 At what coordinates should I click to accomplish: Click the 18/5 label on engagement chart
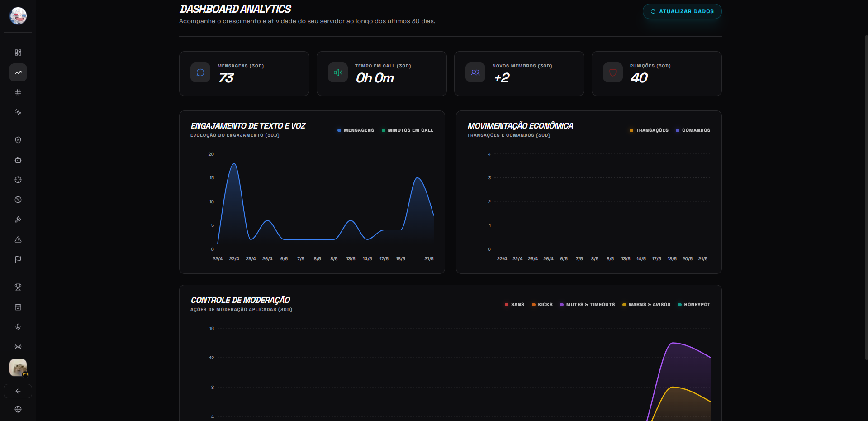tap(400, 259)
